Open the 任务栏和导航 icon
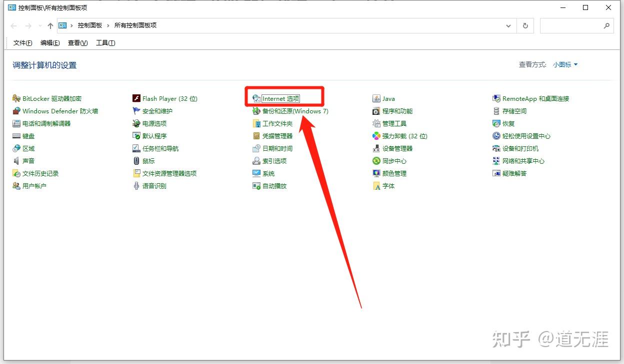Viewport: 624px width, 364px height. 136,149
